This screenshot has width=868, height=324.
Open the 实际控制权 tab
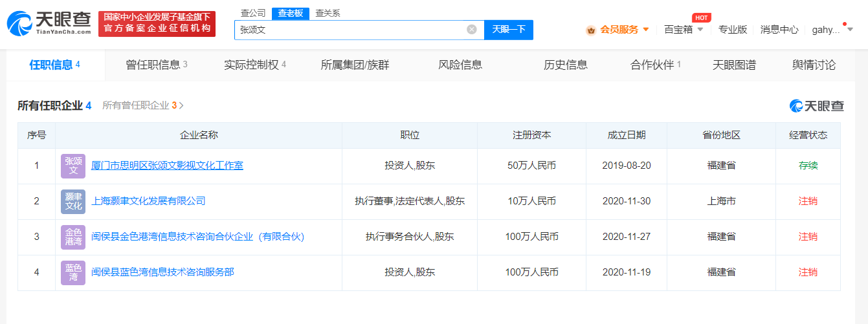click(254, 65)
